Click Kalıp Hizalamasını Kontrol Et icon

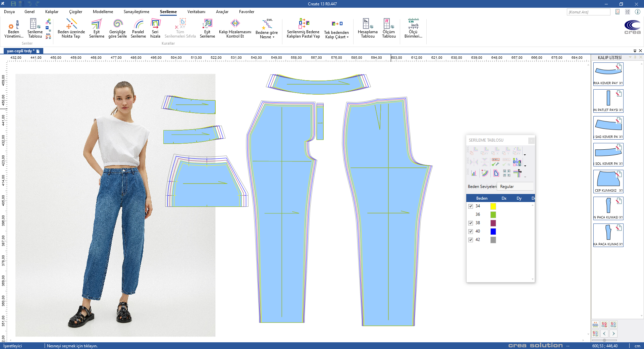click(235, 29)
